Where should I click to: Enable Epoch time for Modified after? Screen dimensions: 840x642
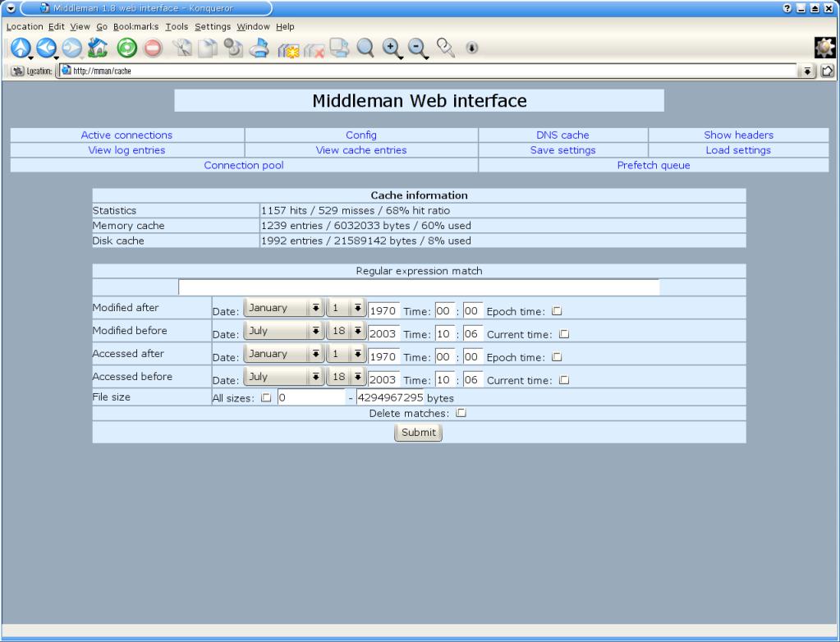click(x=558, y=310)
